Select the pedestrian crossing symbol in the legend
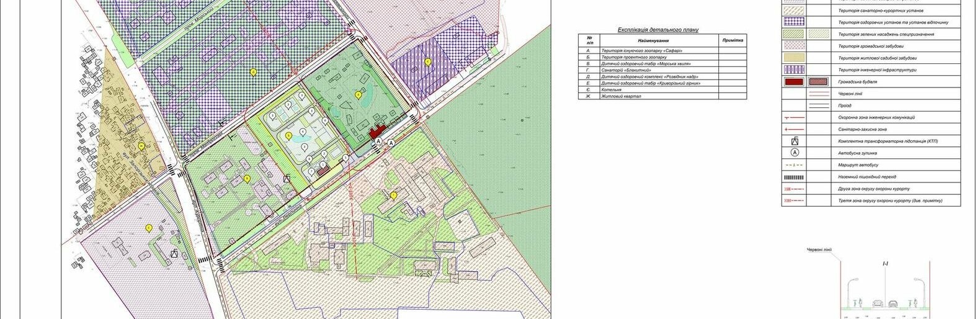The image size is (980, 319). [795, 177]
